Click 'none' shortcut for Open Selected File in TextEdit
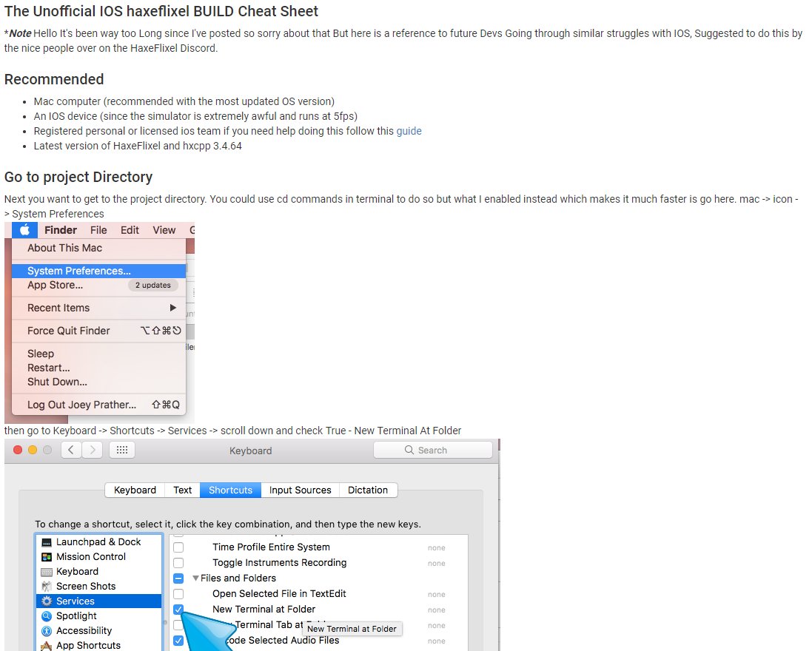This screenshot has width=812, height=651. point(436,594)
